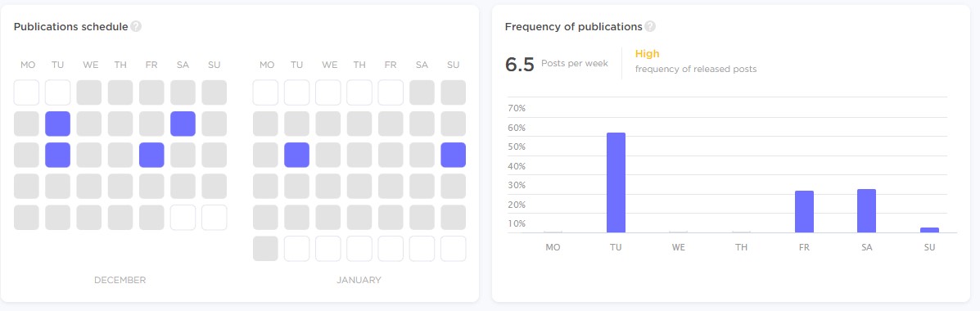Click the Tuesday bar in frequency chart
The width and height of the screenshot is (980, 311).
(x=616, y=183)
